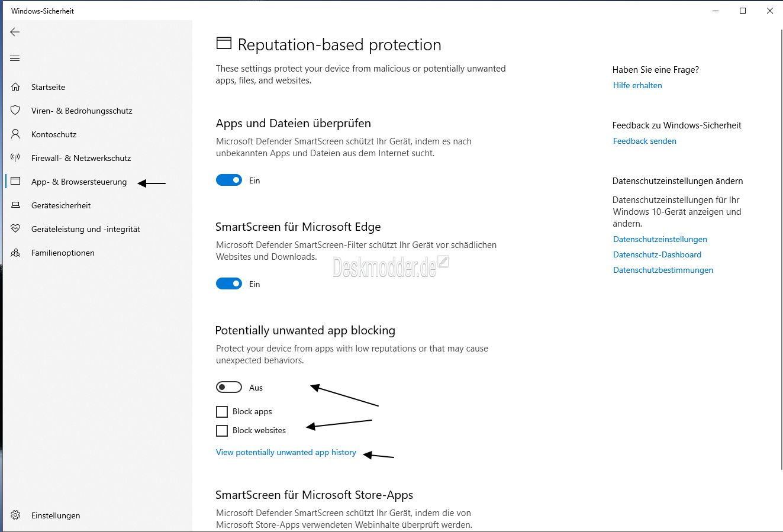
Task: Select Viren- & Bedrohungsschutz in the sidebar
Action: (x=82, y=111)
